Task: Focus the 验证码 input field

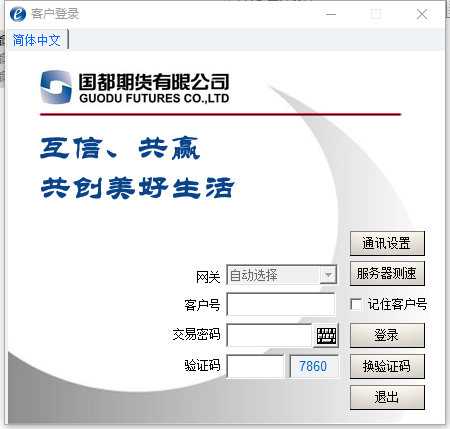Action: 255,366
